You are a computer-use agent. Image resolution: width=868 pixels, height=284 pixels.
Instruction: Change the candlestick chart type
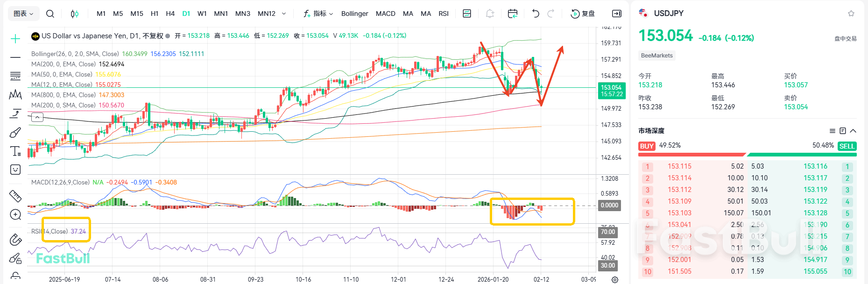coord(75,14)
